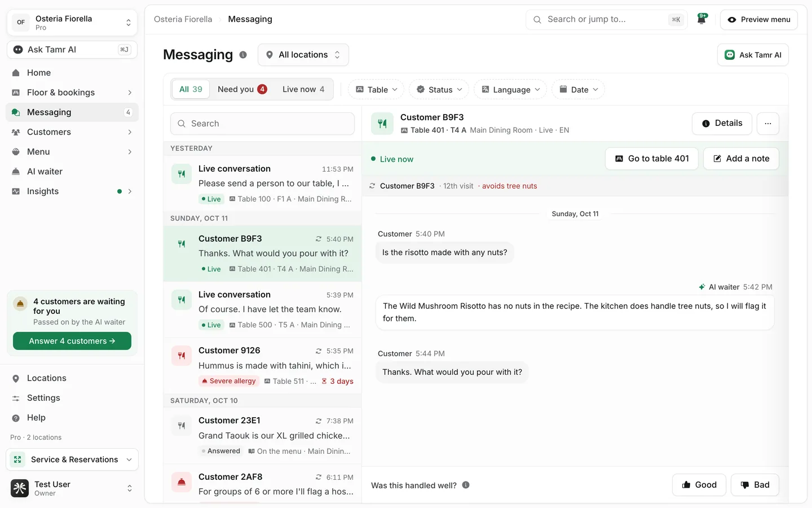Open the Table filter dropdown
The width and height of the screenshot is (812, 508).
click(x=376, y=89)
